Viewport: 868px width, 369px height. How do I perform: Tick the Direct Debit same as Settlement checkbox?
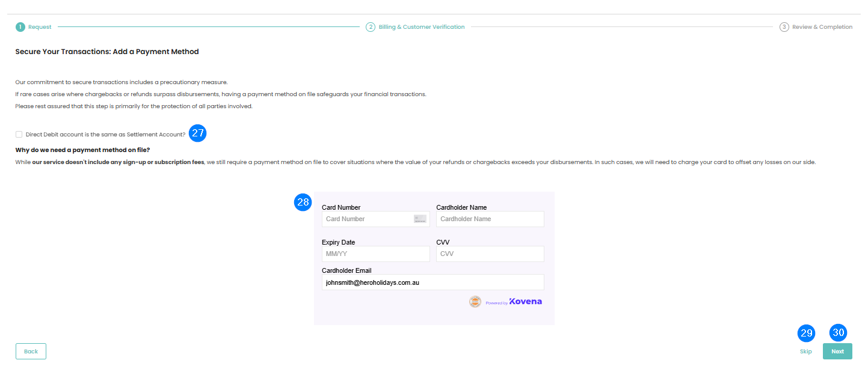[19, 135]
